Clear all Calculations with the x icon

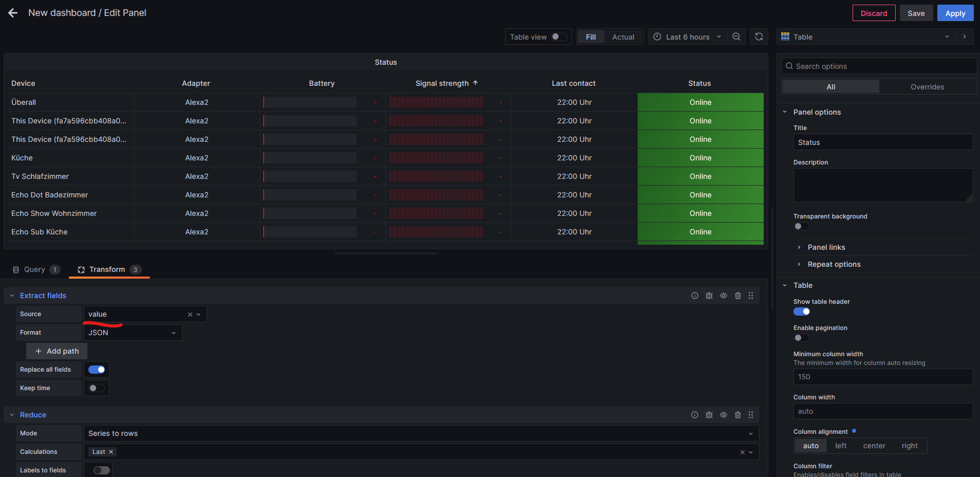(x=743, y=452)
